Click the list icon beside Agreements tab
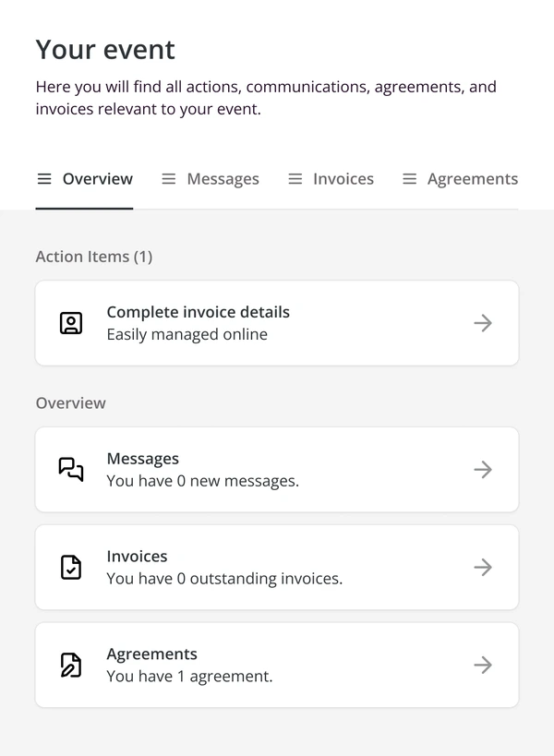The width and height of the screenshot is (554, 756). tap(409, 179)
